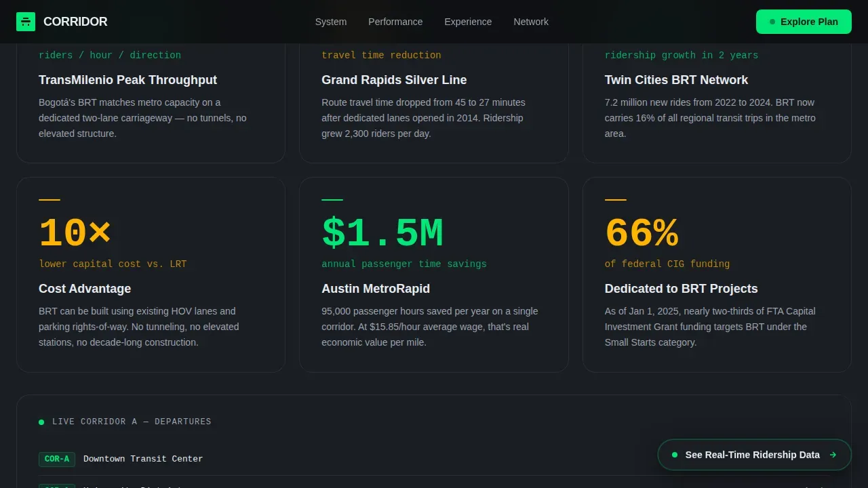Select the $1.5M annual savings figure
The width and height of the screenshot is (868, 488).
(x=382, y=233)
